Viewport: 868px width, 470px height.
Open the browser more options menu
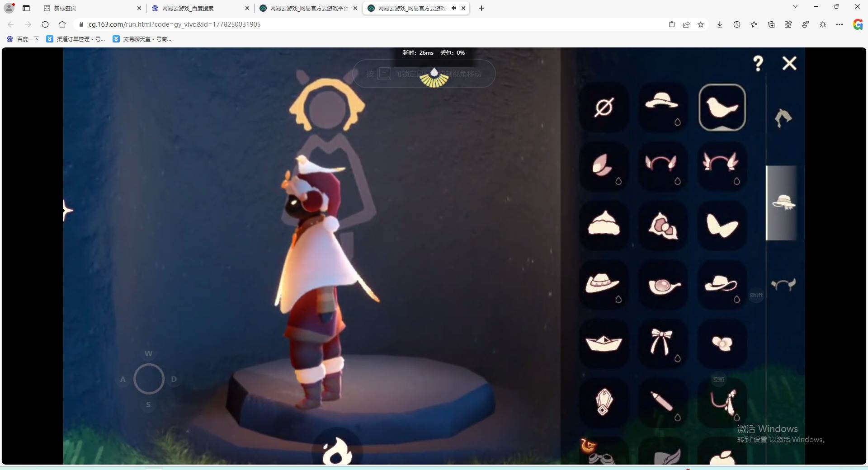(x=840, y=24)
